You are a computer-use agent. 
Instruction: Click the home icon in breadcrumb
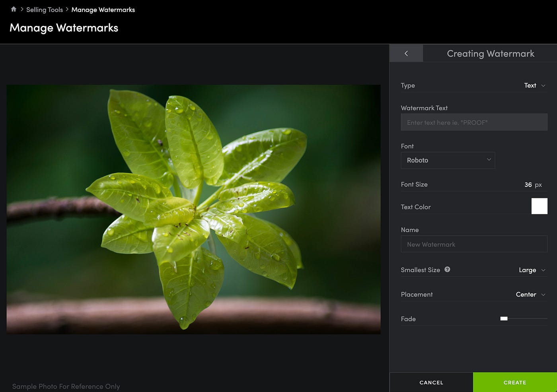point(14,9)
